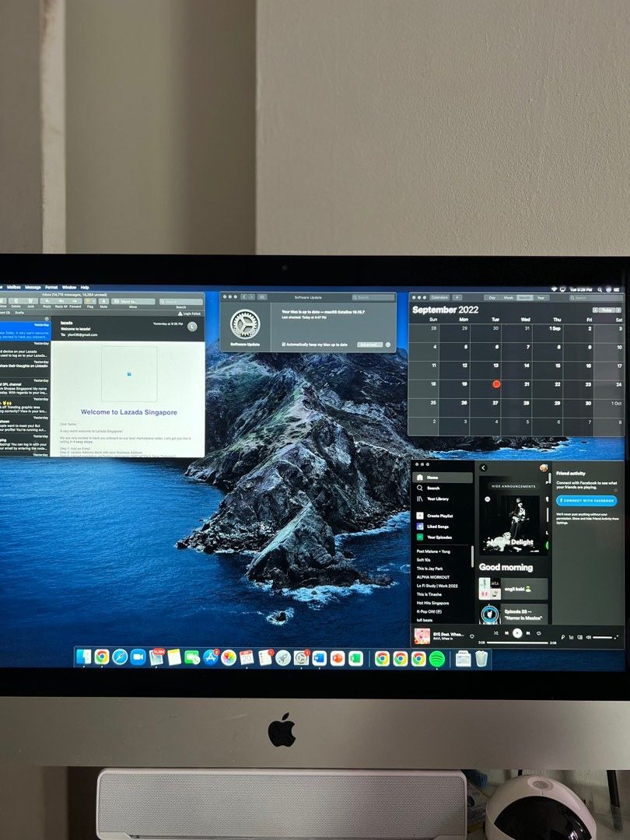Open Reminders from the Dock
The image size is (630, 840).
(x=265, y=656)
